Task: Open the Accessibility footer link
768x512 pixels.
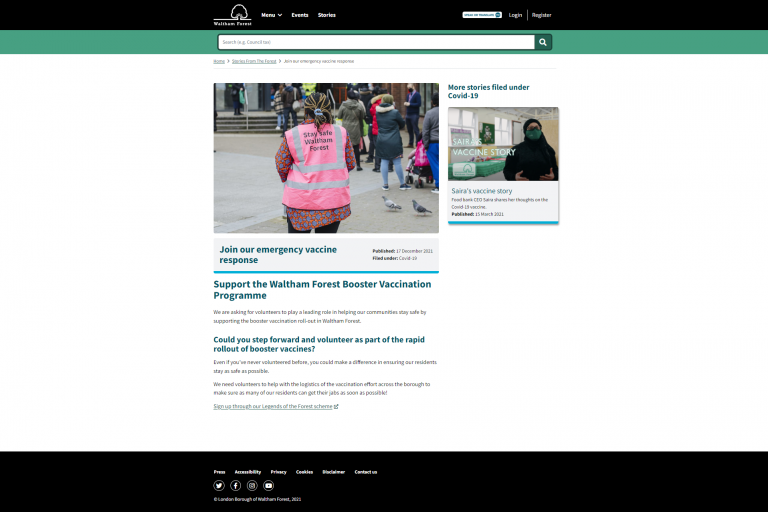Action: (248, 471)
